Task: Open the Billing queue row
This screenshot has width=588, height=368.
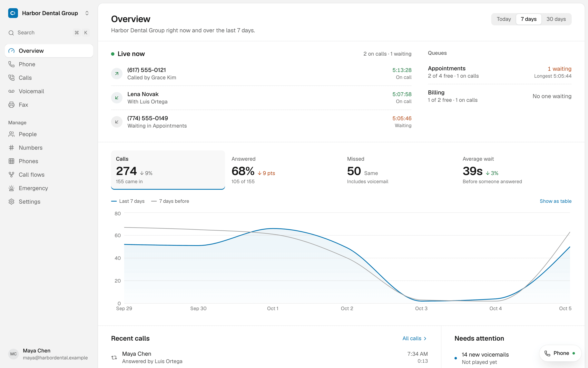Action: coord(500,96)
